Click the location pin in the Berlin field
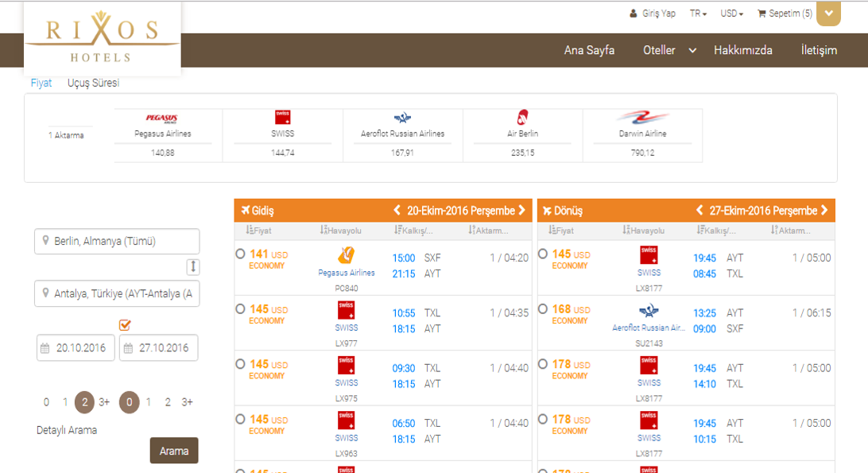This screenshot has height=473, width=868. [45, 240]
